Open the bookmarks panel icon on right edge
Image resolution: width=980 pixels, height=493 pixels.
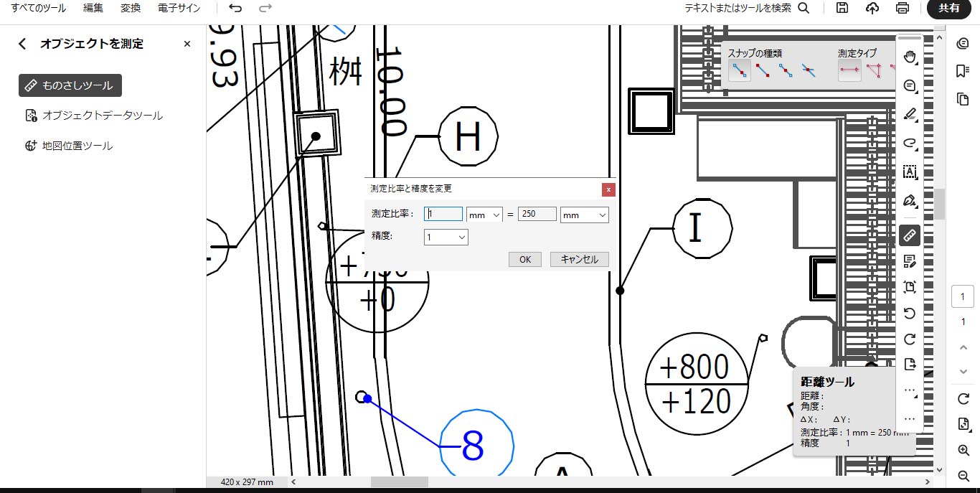coord(962,70)
